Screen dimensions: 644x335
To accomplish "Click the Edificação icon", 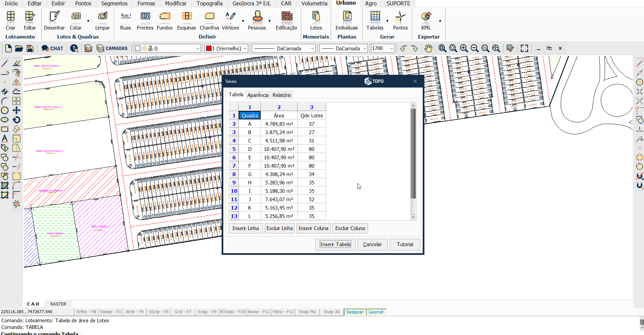I will click(286, 20).
